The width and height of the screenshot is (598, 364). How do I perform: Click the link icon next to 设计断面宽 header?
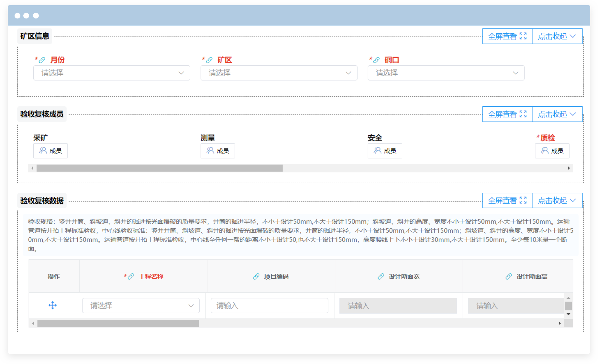click(x=381, y=277)
